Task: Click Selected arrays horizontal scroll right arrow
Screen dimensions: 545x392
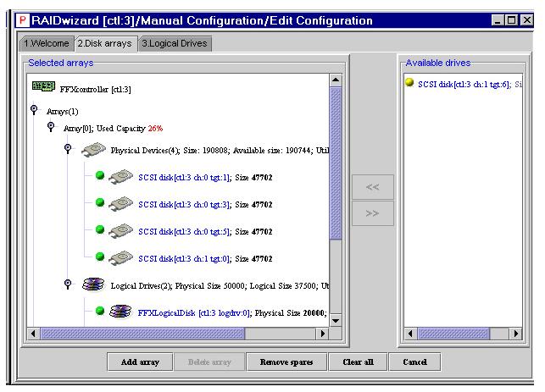Action: pyautogui.click(x=323, y=334)
